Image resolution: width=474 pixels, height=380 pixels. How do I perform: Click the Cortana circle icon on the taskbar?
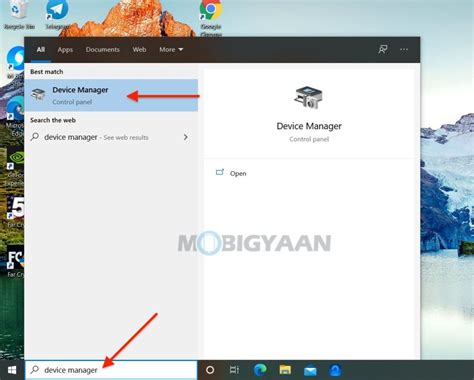pos(210,370)
